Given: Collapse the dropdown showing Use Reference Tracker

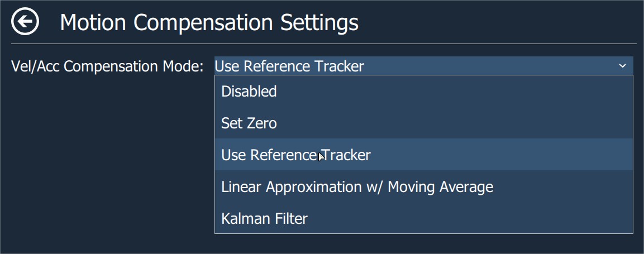Looking at the screenshot, I should point(622,66).
